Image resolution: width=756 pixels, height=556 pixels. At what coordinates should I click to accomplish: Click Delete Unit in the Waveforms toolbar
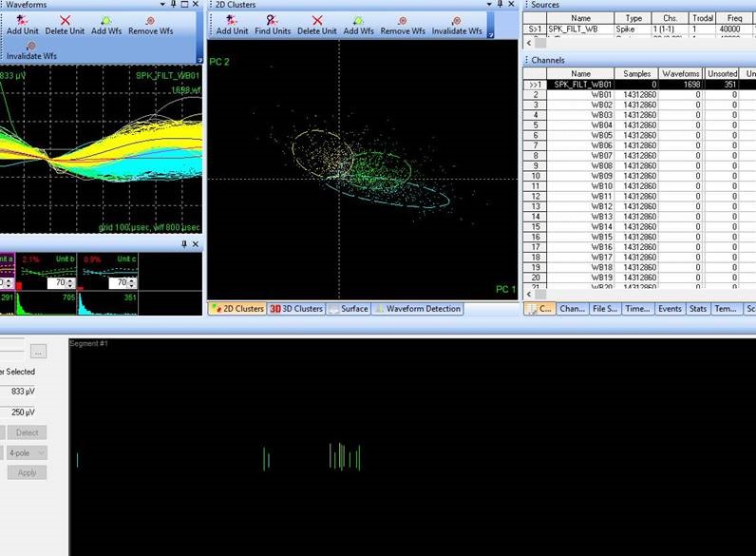pos(65,25)
